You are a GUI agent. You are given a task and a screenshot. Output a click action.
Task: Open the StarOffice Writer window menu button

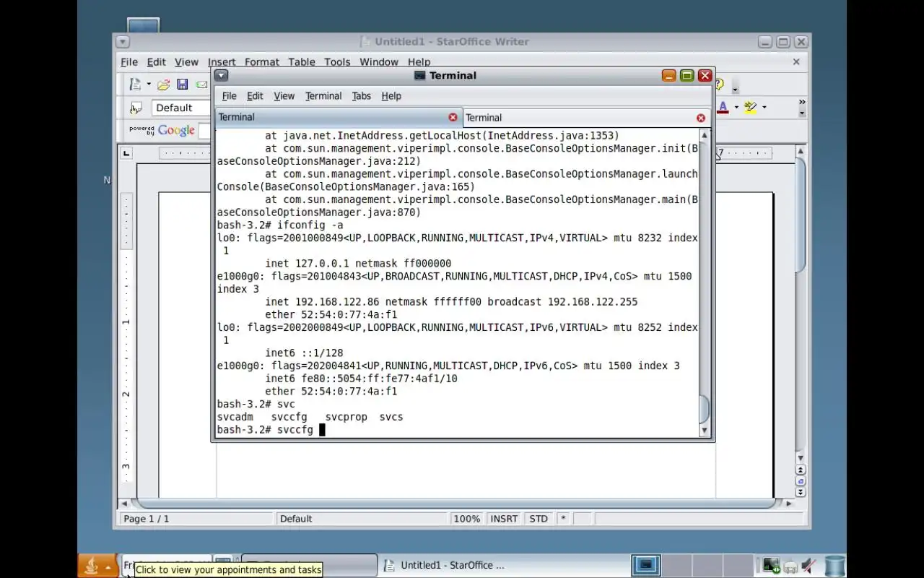[x=123, y=42]
